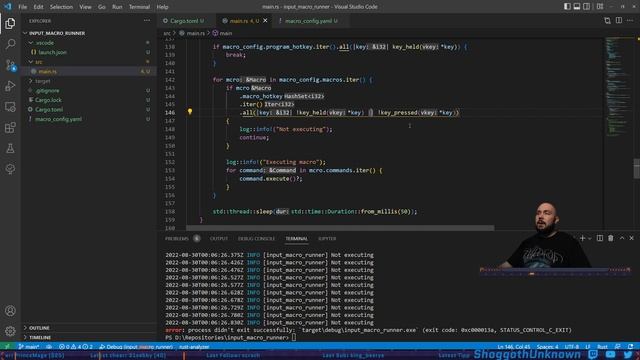Image resolution: width=640 pixels, height=360 pixels.
Task: Open the Testing flask view
Action: pyautogui.click(x=10, y=148)
